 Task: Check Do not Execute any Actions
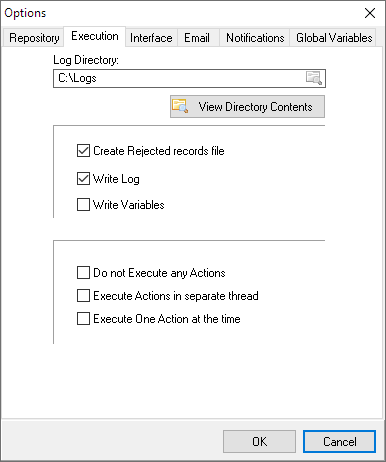83,273
